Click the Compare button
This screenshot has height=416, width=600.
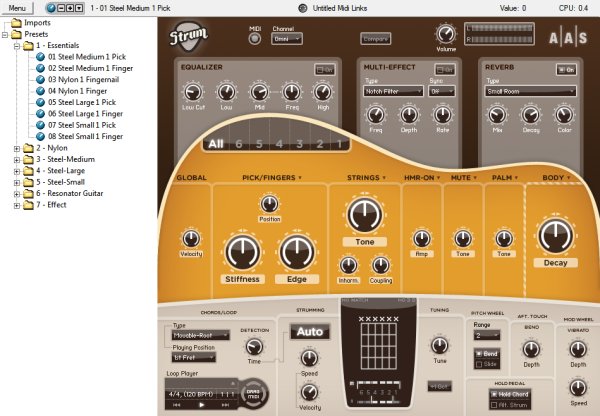[x=375, y=39]
